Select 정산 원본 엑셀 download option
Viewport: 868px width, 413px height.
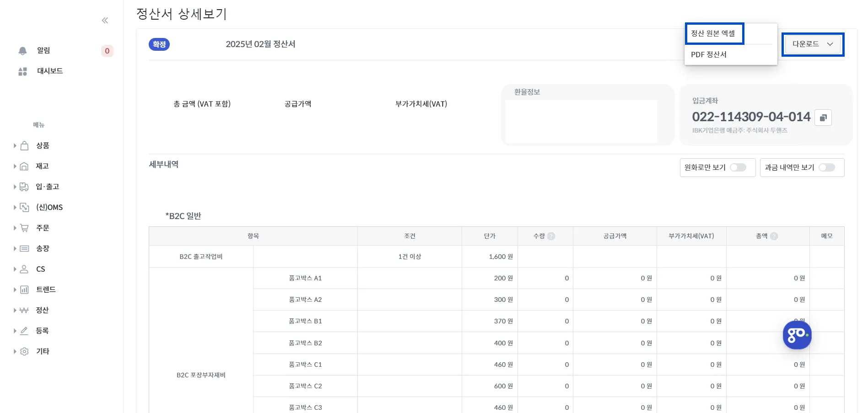[713, 33]
